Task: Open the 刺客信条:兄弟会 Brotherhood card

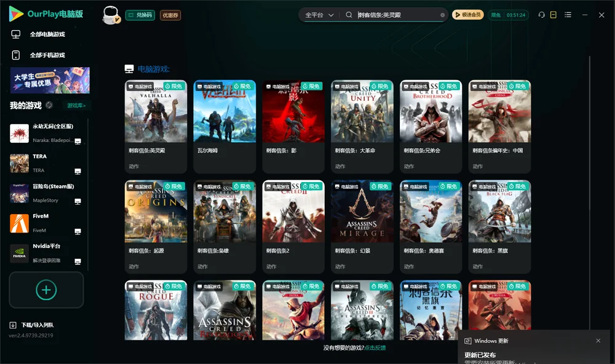Action: click(430, 126)
